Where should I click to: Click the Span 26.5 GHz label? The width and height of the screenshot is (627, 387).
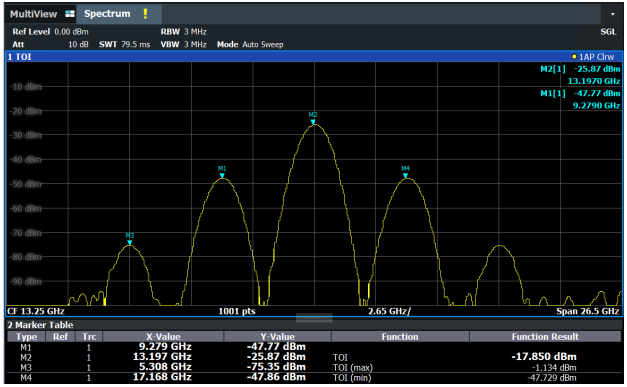587,311
